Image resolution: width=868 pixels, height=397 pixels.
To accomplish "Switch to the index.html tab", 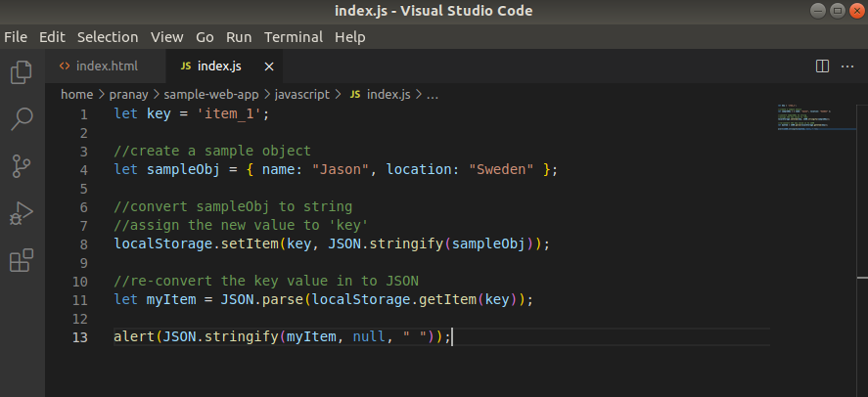I will (106, 66).
